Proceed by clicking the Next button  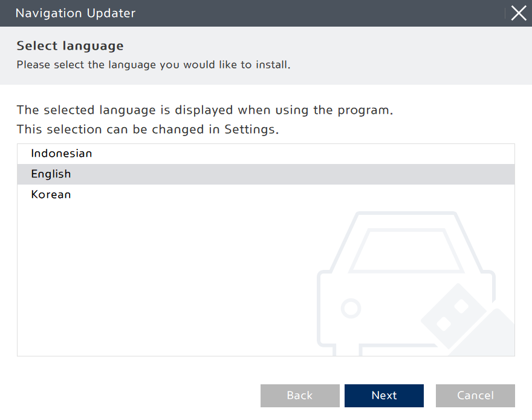384,396
